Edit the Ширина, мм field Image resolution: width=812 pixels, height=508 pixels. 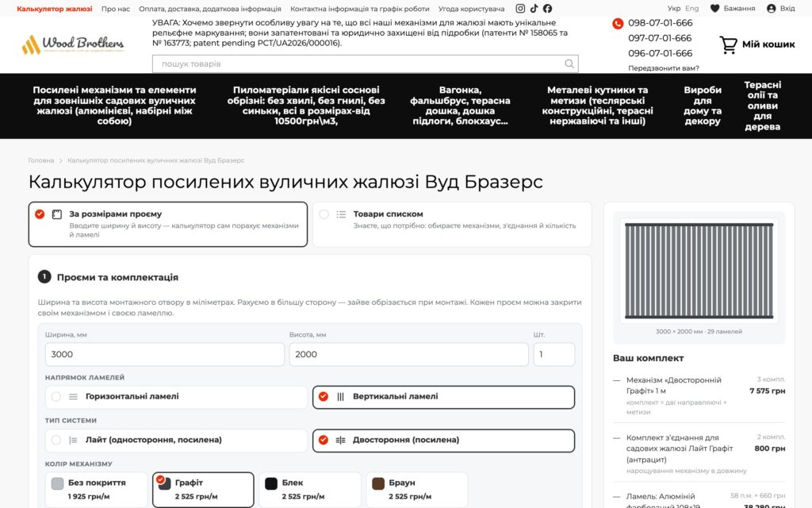click(x=165, y=355)
